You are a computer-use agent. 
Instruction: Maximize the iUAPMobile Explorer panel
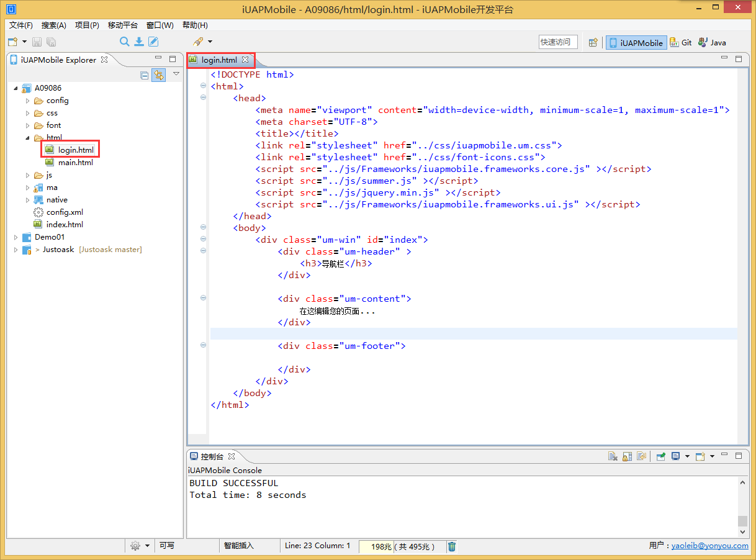(x=173, y=59)
